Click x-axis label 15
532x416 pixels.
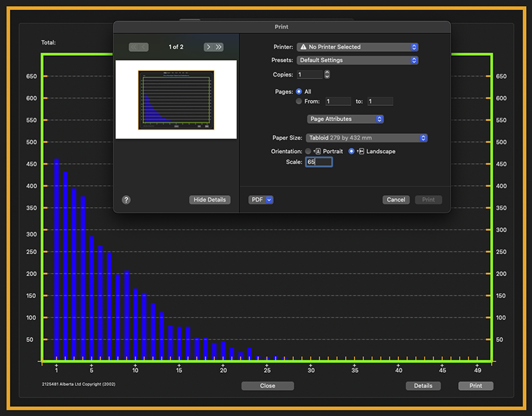tap(179, 371)
